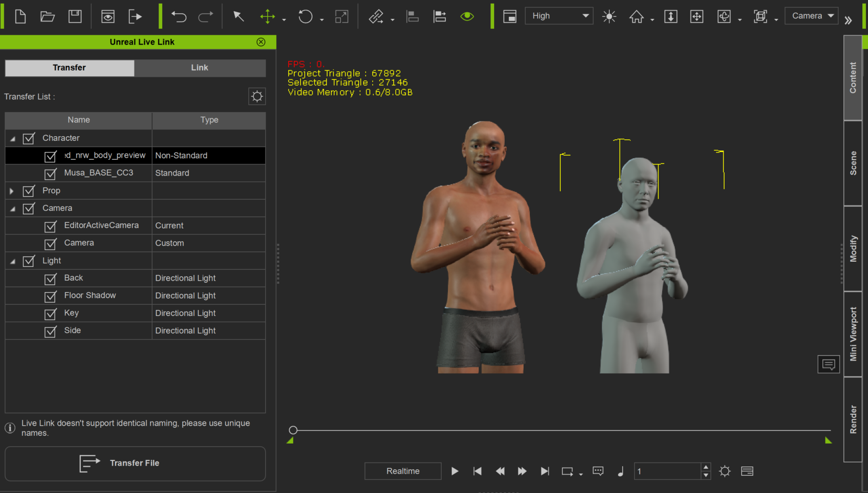Open the Content side tab
Image resolution: width=868 pixels, height=493 pixels.
[853, 78]
